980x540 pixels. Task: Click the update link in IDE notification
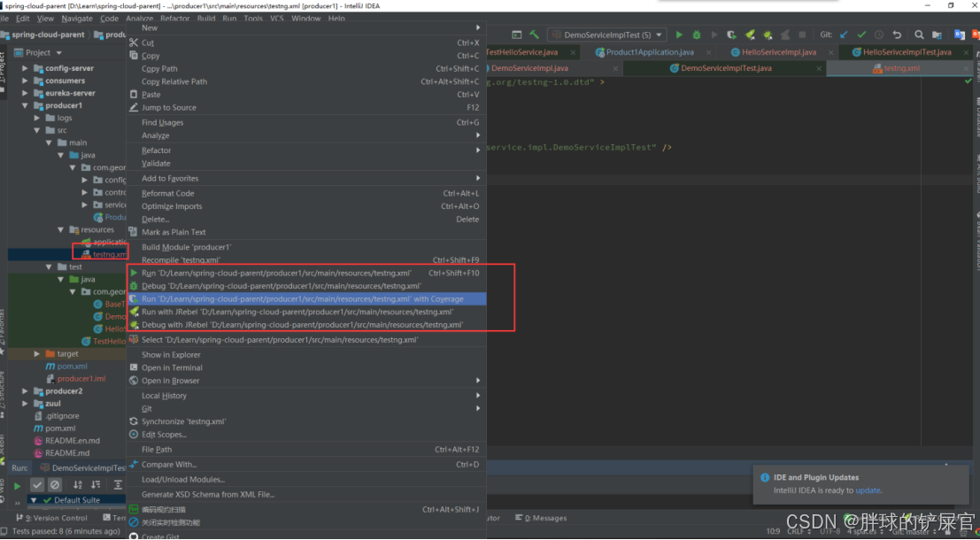tap(868, 490)
